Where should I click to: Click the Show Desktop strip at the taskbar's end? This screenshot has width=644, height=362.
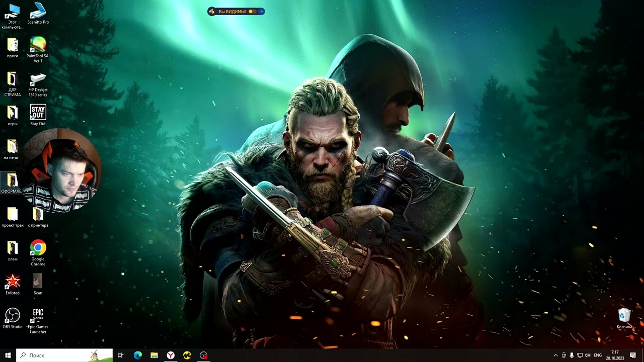coord(642,355)
